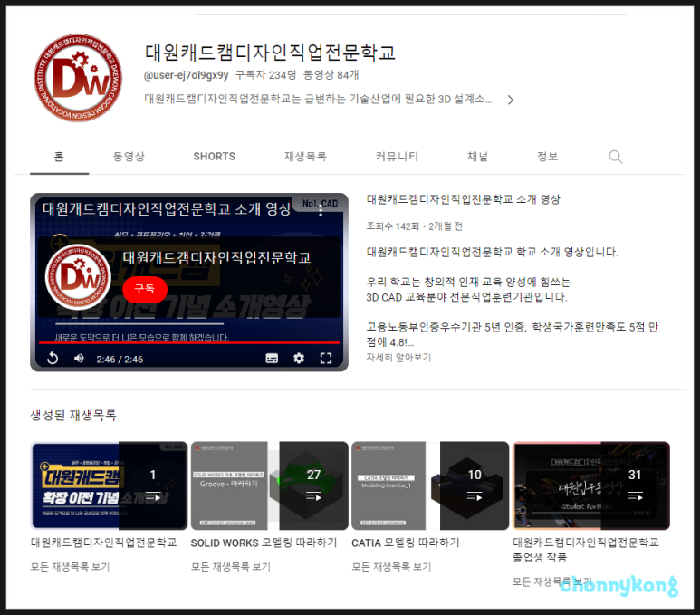The image size is (700, 615).
Task: Click the first playlist title under the 1-video thumbnail
Action: coord(103,543)
